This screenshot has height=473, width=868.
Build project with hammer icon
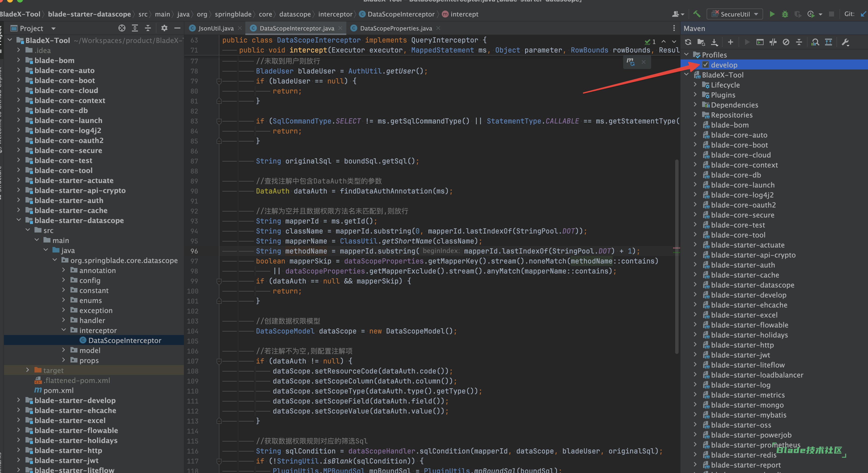(x=697, y=14)
